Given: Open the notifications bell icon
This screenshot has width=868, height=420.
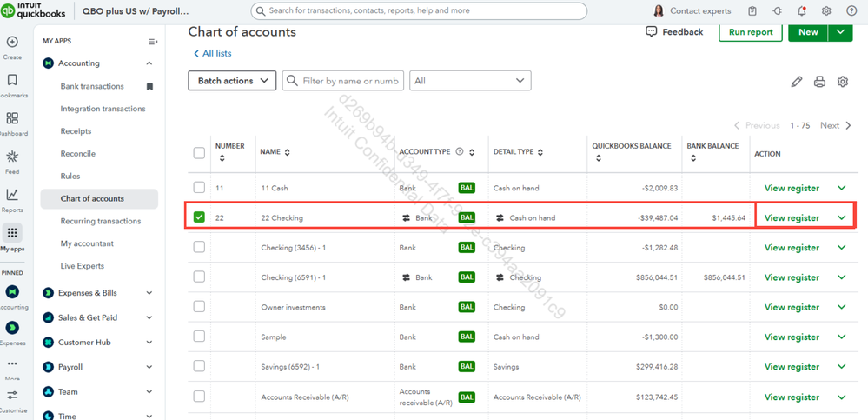Looking at the screenshot, I should 802,10.
